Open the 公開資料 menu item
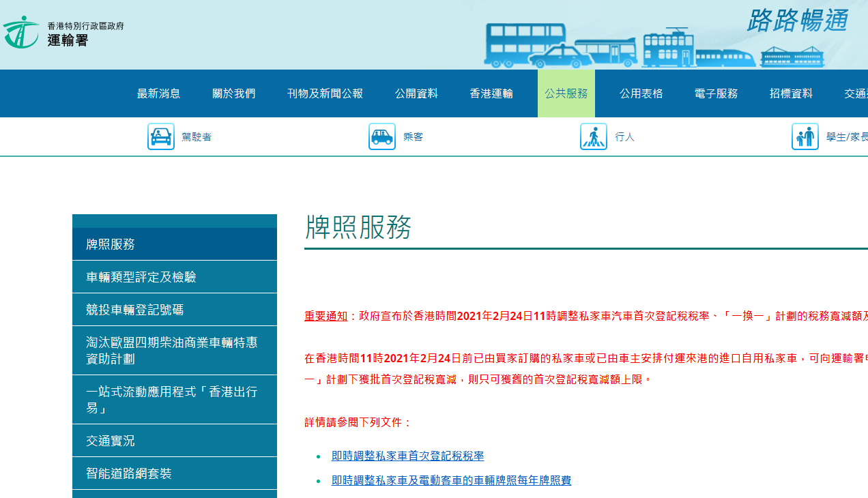The image size is (868, 498). point(416,93)
